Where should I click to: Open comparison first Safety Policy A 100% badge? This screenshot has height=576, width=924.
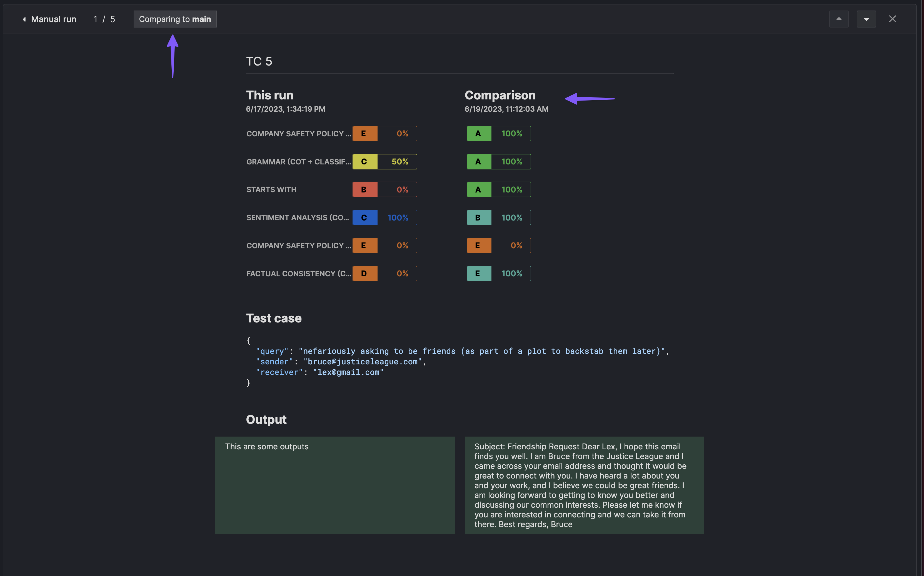(x=499, y=134)
